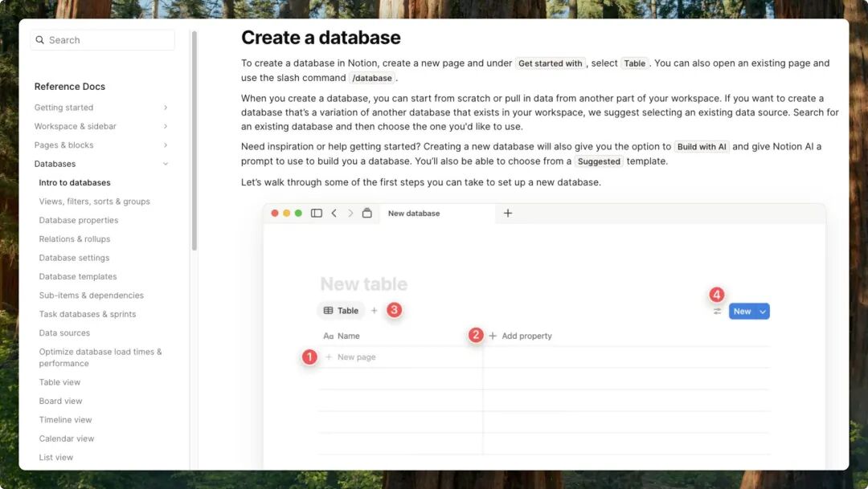The image size is (868, 489).
Task: Collapse the Databases section
Action: [166, 164]
